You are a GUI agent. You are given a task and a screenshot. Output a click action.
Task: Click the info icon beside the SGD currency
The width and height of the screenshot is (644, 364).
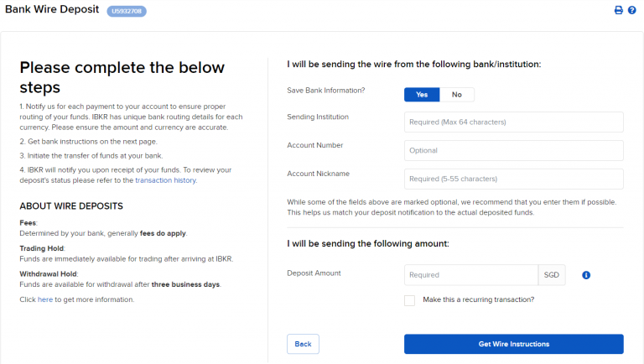tap(586, 274)
